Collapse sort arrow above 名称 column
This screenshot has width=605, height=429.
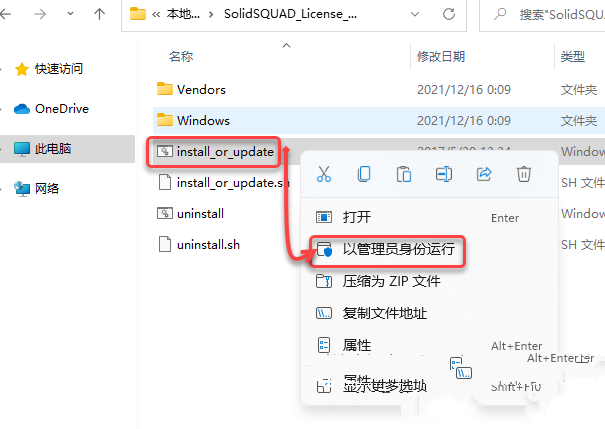pos(286,46)
